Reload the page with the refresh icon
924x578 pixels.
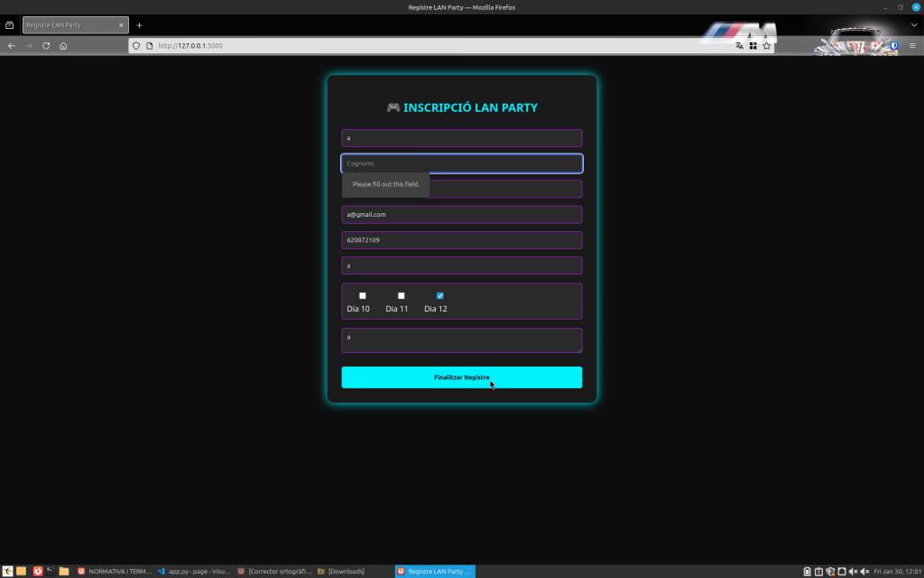click(x=46, y=45)
